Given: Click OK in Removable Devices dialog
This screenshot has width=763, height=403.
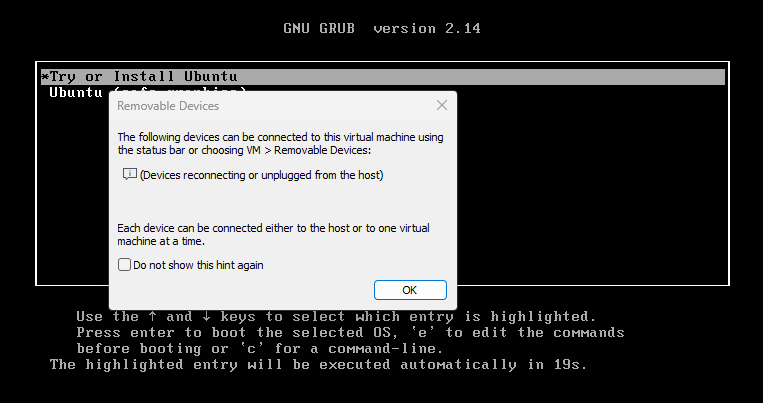Looking at the screenshot, I should (x=410, y=290).
